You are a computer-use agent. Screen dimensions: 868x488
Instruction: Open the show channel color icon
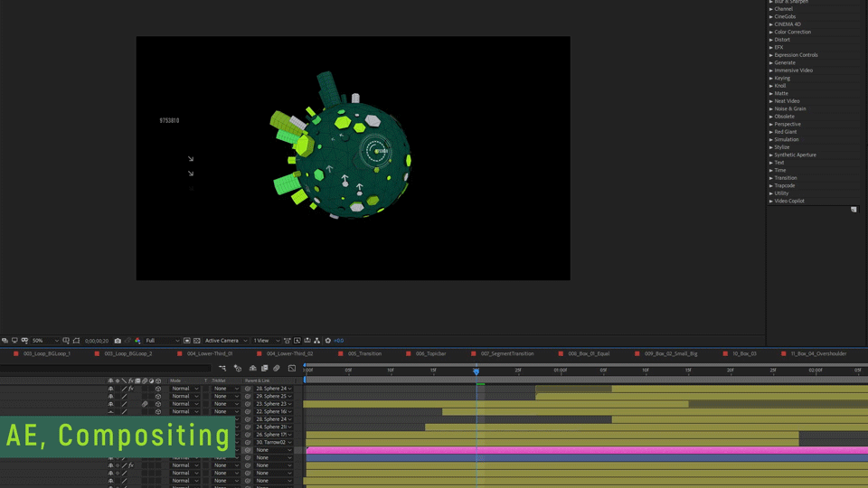pos(137,341)
